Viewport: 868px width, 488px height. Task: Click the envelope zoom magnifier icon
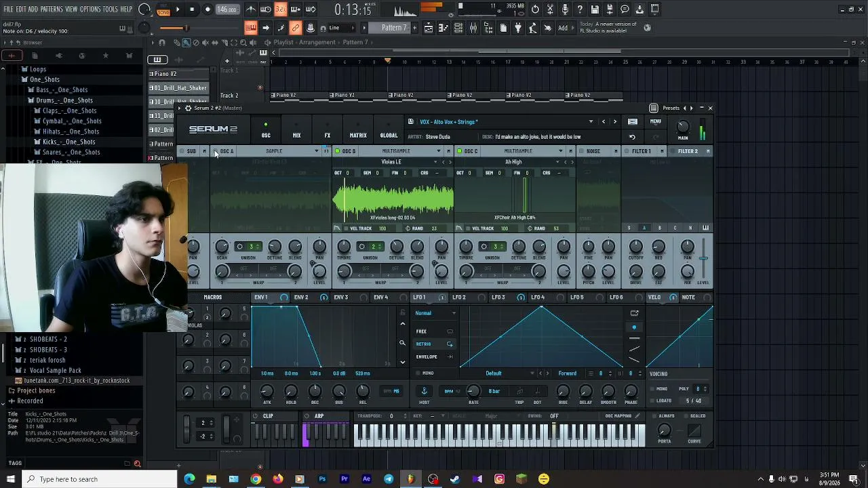click(x=402, y=344)
